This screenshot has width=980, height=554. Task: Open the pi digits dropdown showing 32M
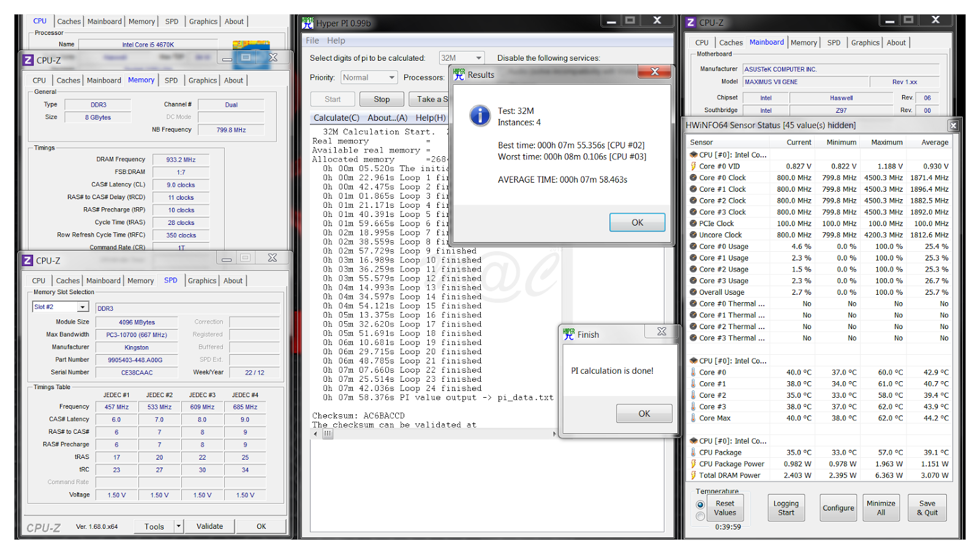click(x=462, y=58)
